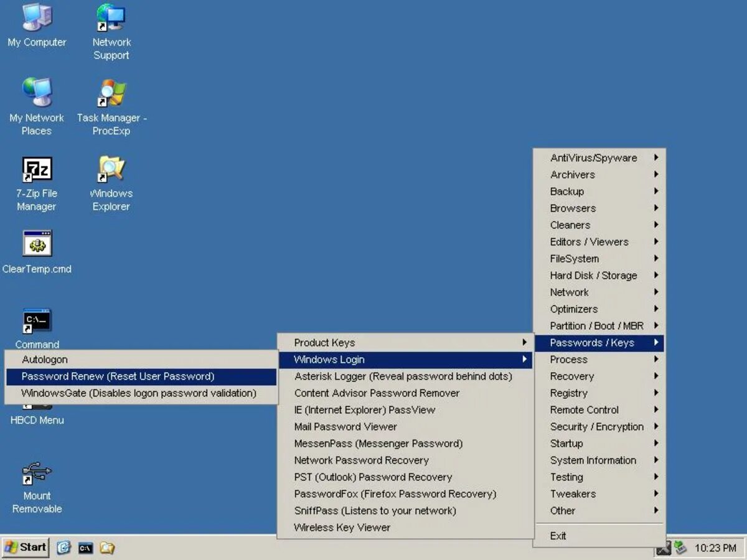747x560 pixels.
Task: Expand the Backup category
Action: point(599,192)
